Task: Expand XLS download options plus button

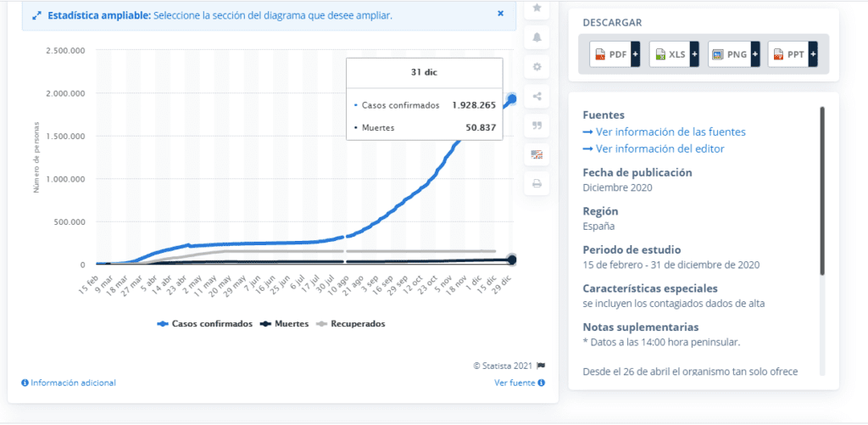Action: click(x=695, y=54)
